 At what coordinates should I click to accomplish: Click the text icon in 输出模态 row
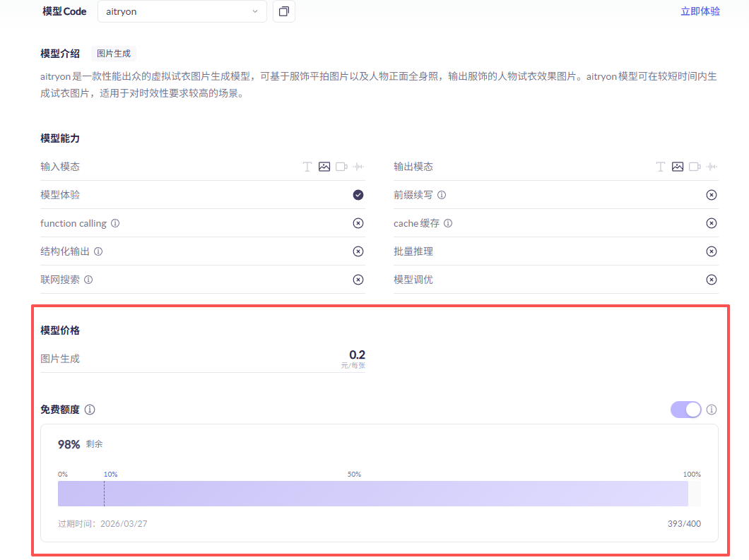(x=660, y=167)
